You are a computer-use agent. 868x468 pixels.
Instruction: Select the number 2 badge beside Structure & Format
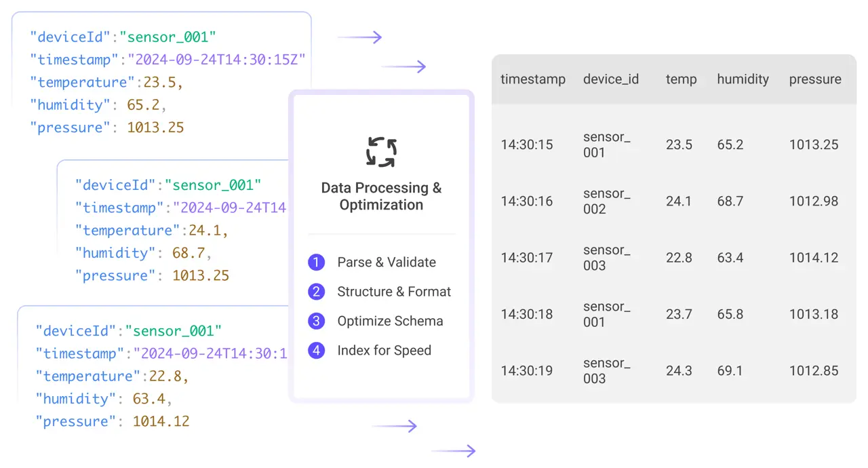pyautogui.click(x=316, y=292)
